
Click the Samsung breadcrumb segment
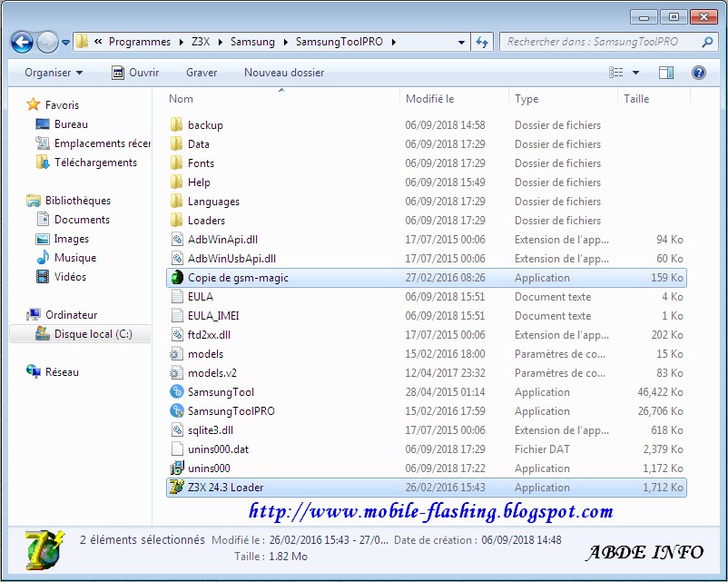[252, 42]
